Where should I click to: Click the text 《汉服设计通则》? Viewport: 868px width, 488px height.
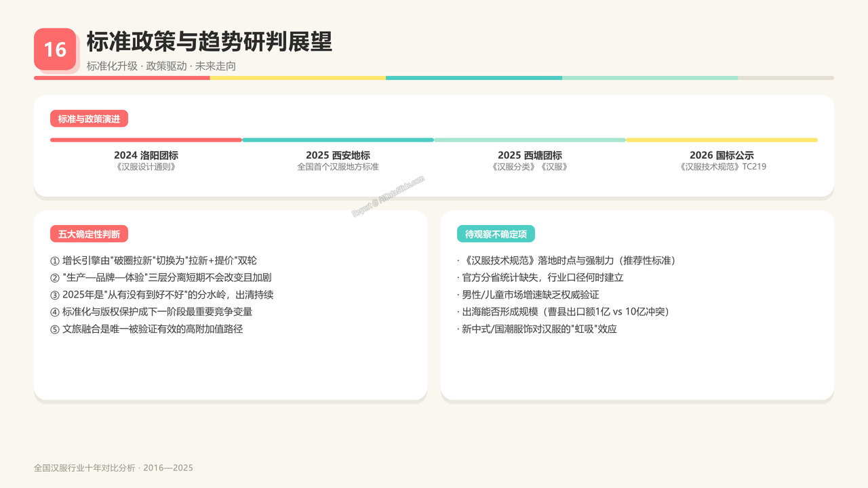pyautogui.click(x=146, y=167)
